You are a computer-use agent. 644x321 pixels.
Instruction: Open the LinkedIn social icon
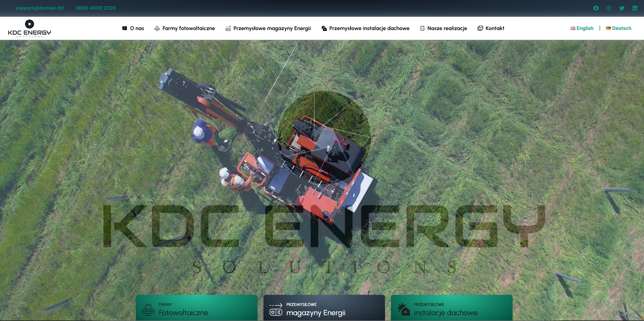coord(635,8)
